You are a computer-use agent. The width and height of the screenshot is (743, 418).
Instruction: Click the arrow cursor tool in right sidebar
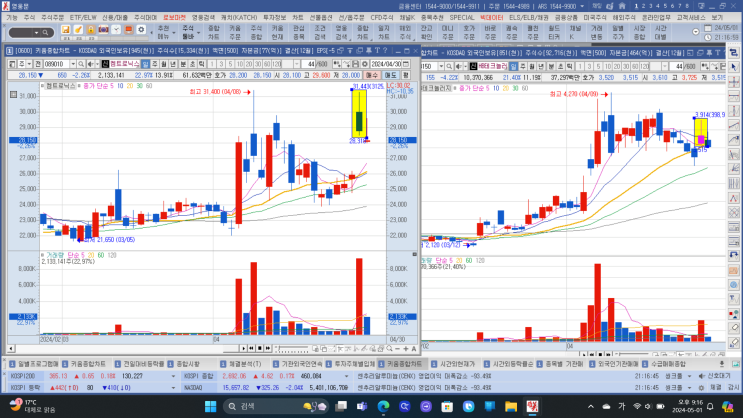click(734, 67)
